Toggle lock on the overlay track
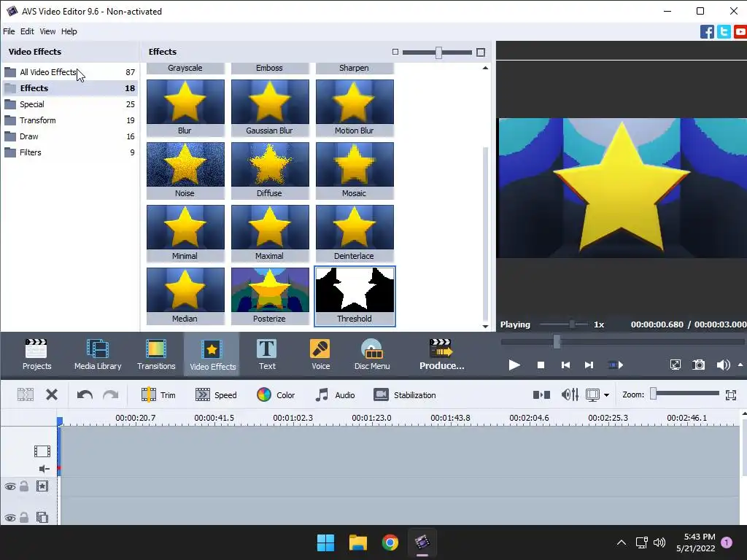This screenshot has width=747, height=560. tap(24, 517)
